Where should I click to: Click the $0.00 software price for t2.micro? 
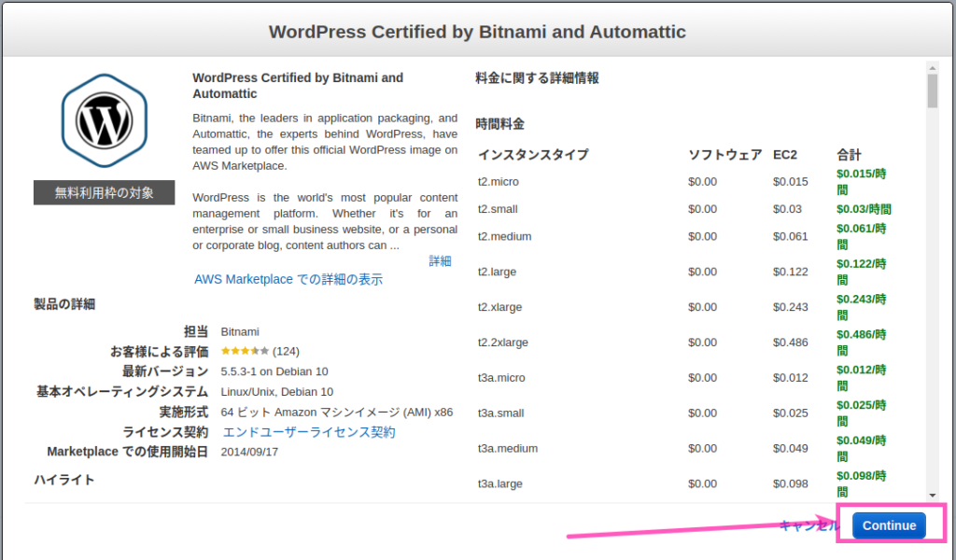(702, 182)
